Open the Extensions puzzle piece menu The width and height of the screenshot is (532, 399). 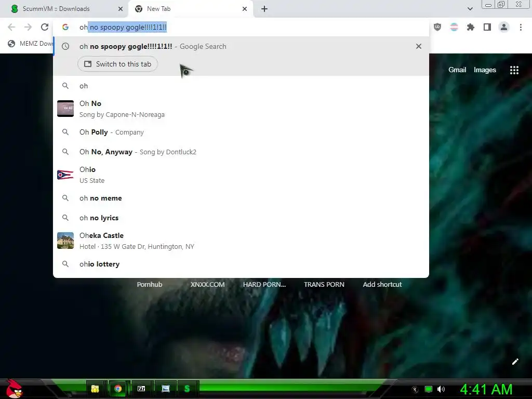(470, 27)
